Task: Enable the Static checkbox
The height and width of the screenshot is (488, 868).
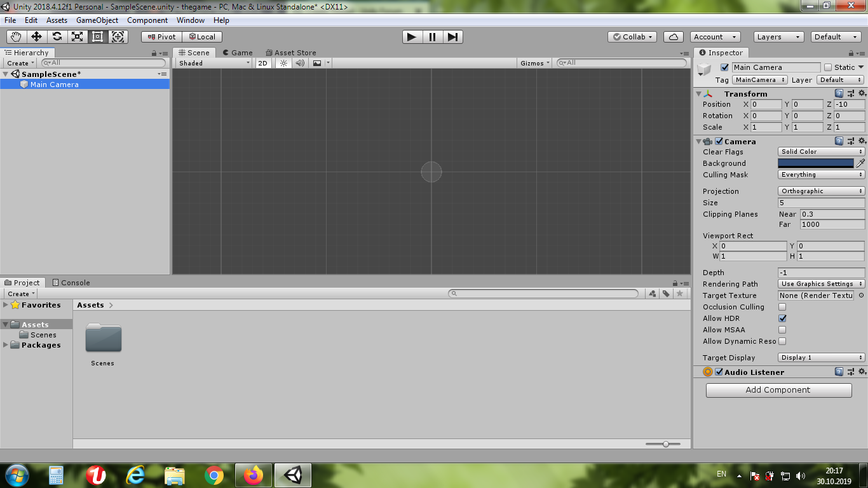Action: (x=827, y=67)
